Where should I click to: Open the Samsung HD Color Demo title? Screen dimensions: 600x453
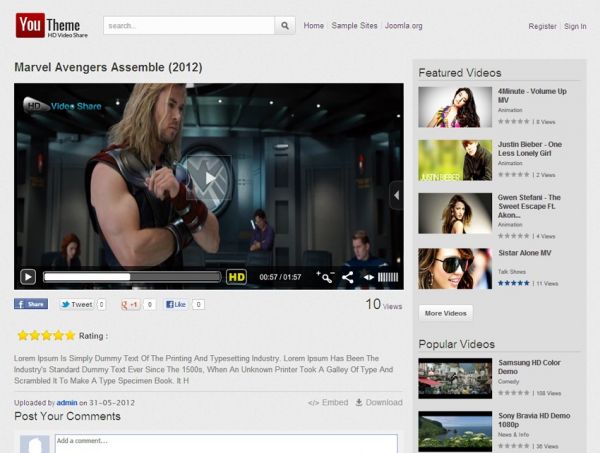(529, 367)
